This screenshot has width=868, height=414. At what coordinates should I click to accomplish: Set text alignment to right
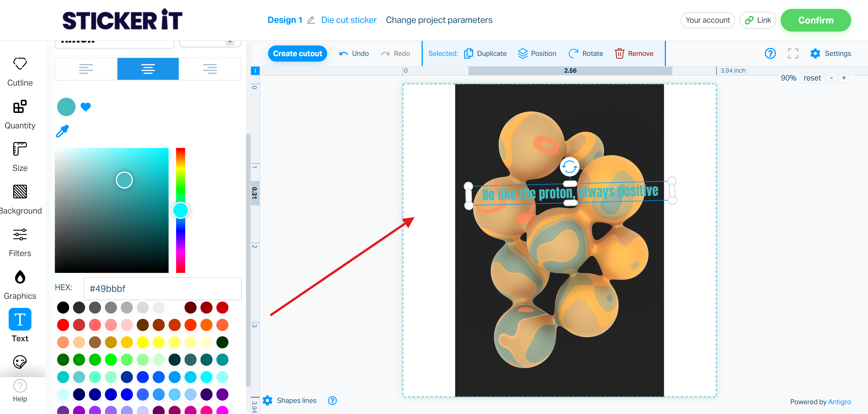click(x=210, y=69)
